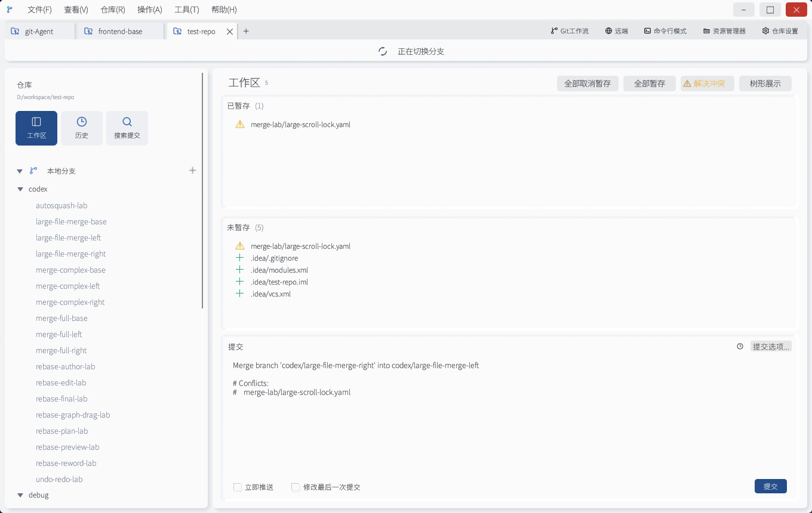Click the plus icon beside .idea/vcs.xml

click(x=240, y=293)
